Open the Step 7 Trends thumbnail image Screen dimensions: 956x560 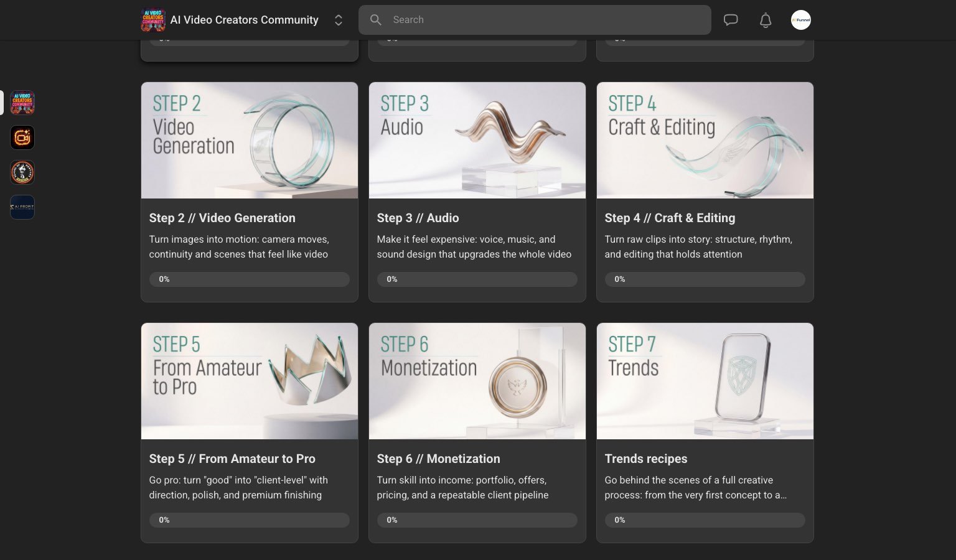pos(705,381)
